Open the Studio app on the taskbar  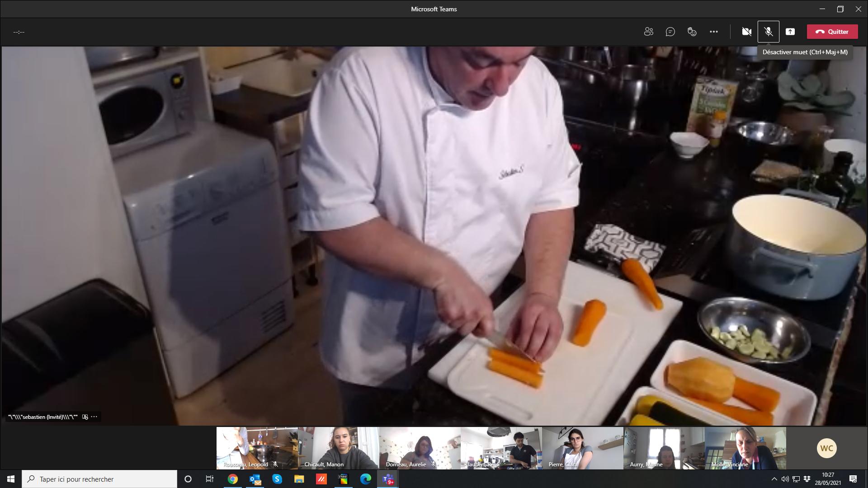[x=343, y=479]
